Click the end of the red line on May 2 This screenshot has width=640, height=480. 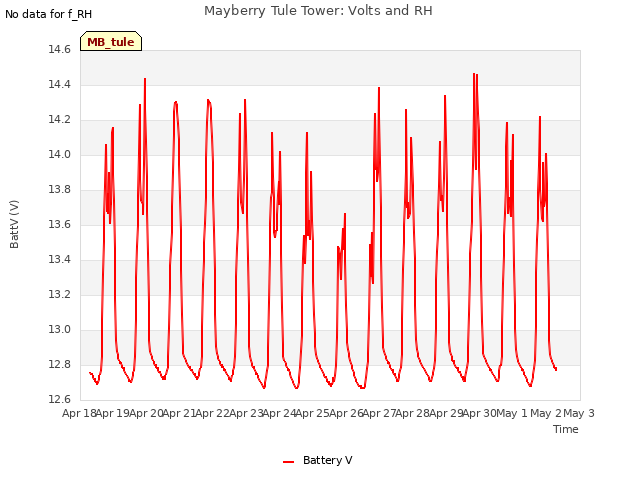556,369
